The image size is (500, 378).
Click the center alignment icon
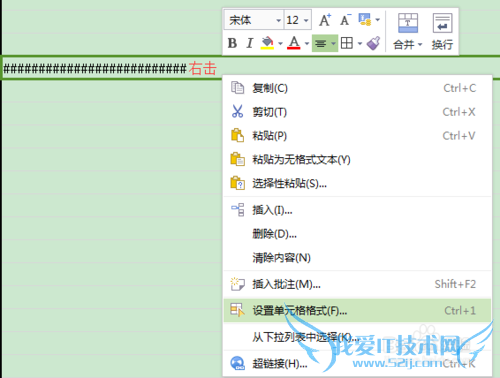tap(321, 44)
